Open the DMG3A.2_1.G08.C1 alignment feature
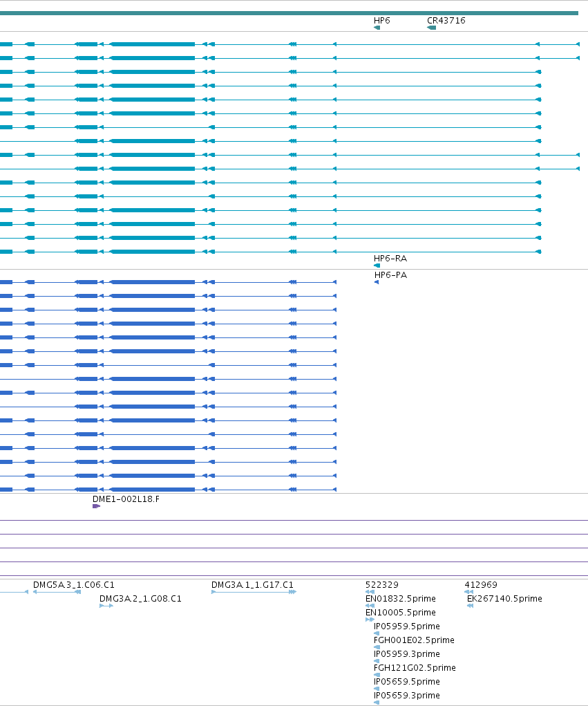588x706 pixels. (x=106, y=606)
